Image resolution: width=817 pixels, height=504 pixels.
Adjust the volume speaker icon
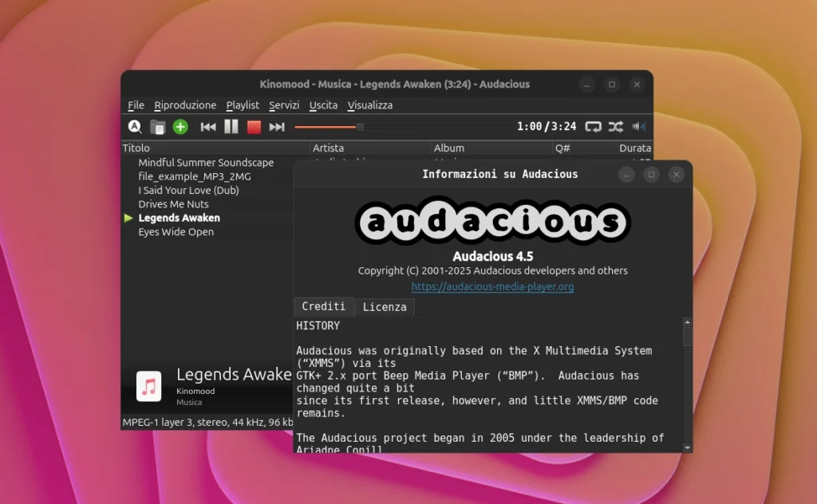coord(638,126)
